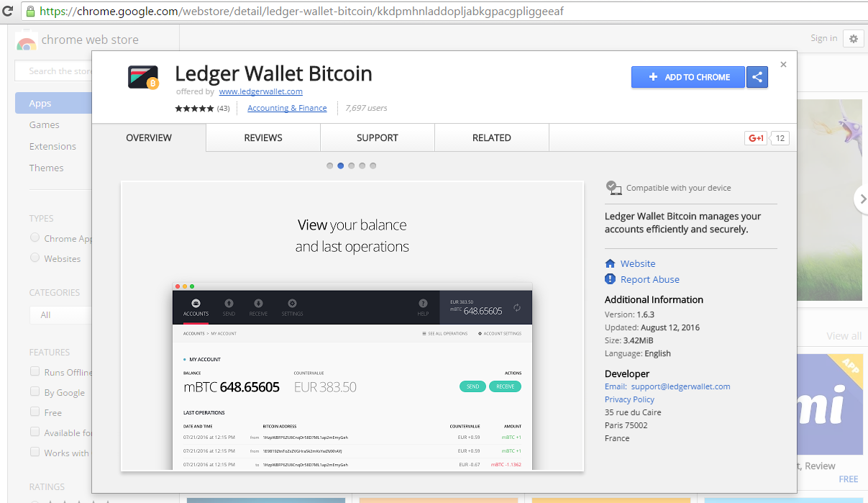
Task: Select Apps in the sidebar
Action: click(54, 103)
